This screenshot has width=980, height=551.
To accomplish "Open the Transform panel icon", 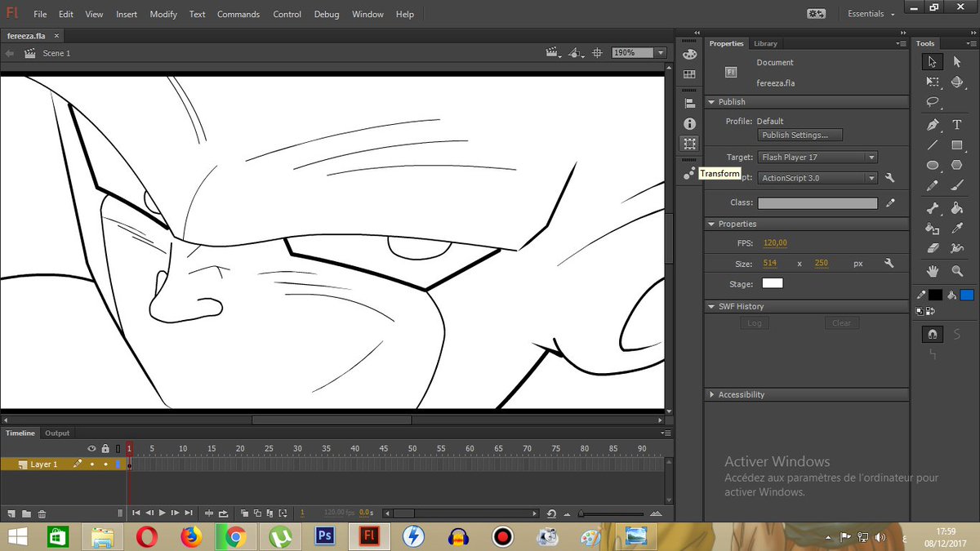I will tap(690, 144).
